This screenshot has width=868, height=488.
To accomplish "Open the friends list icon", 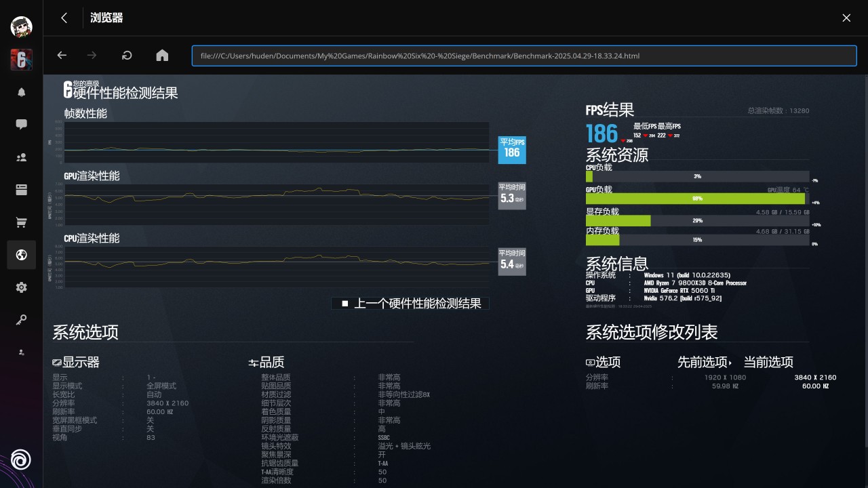I will [x=21, y=157].
